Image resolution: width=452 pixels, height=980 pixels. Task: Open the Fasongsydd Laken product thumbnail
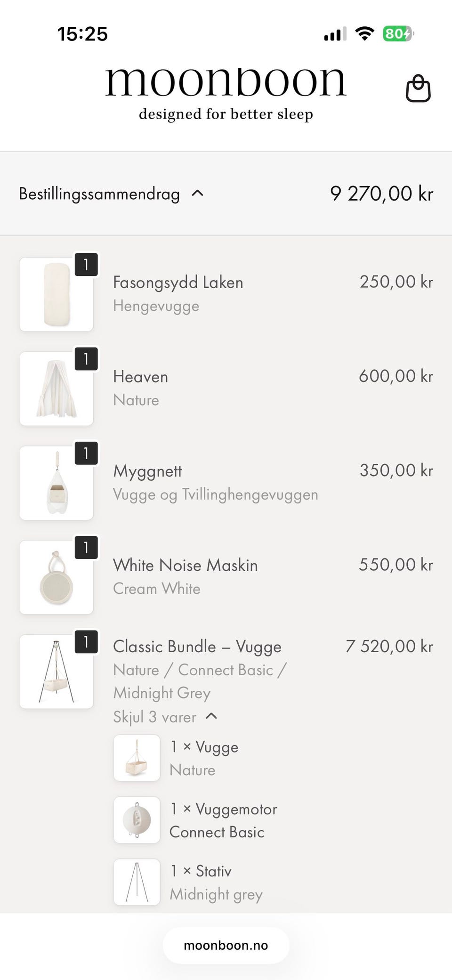(x=56, y=294)
